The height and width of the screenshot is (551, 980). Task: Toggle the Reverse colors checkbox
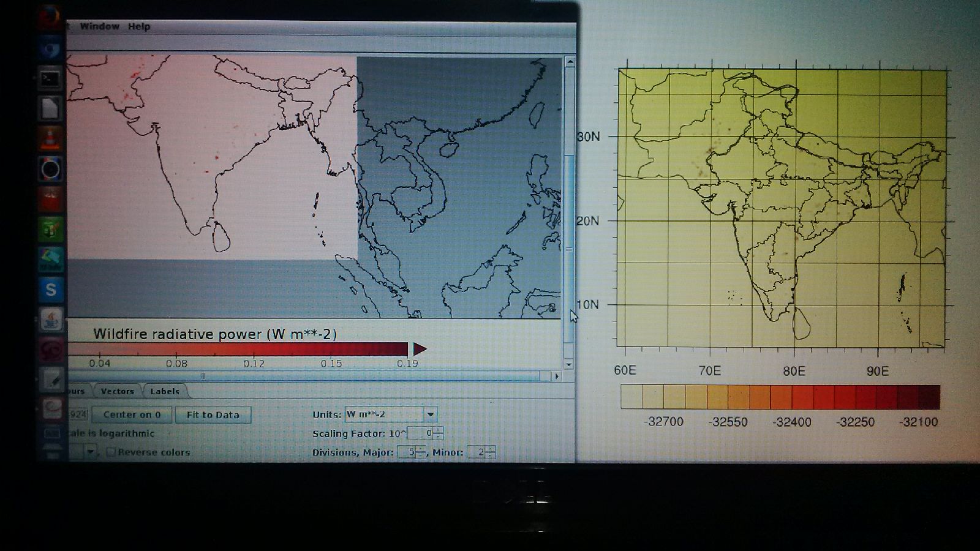pyautogui.click(x=111, y=452)
